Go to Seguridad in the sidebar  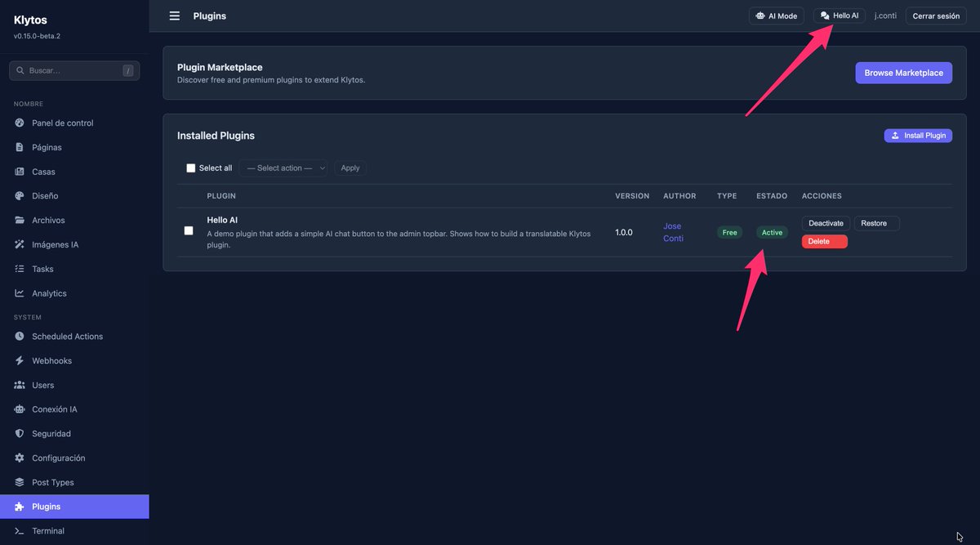[x=74, y=434]
